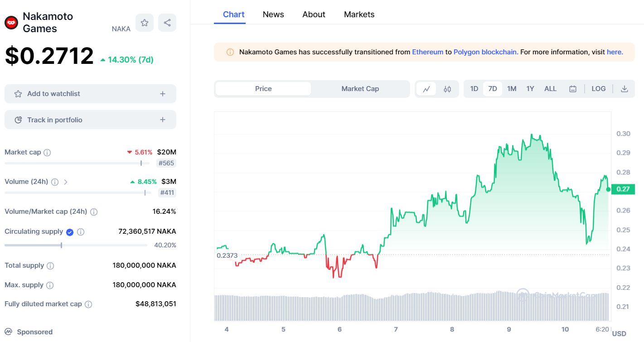Click the date 7 on chart axis
This screenshot has width=644, height=342.
click(x=396, y=329)
